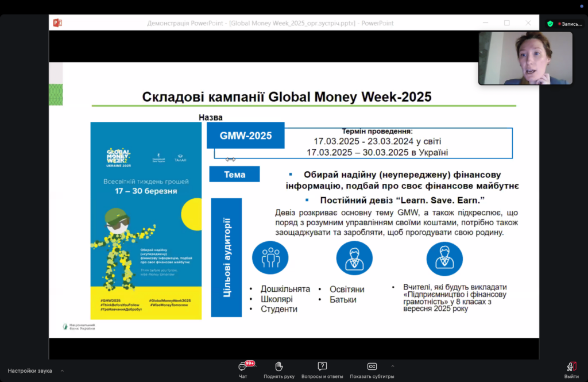Expand the arrow beside Настройки звука
Screen dimensions: 588x382
[62, 371]
